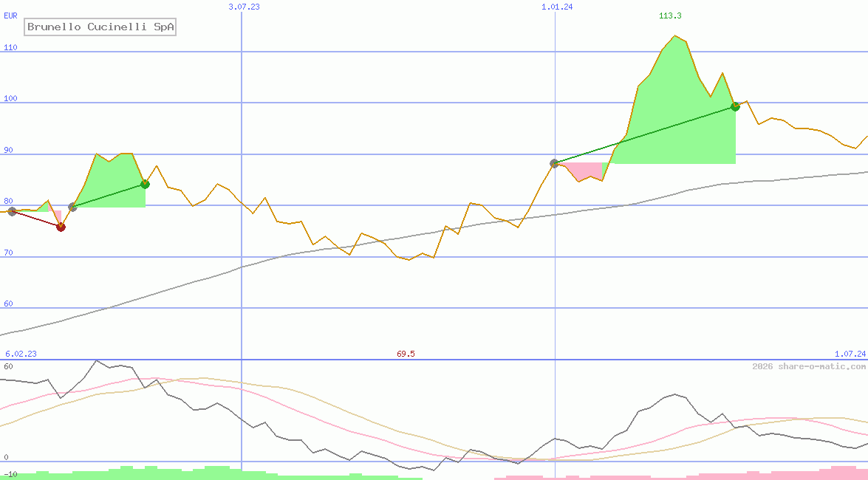Click the gray entry dot at chart start
This screenshot has height=480, width=868.
coord(12,211)
